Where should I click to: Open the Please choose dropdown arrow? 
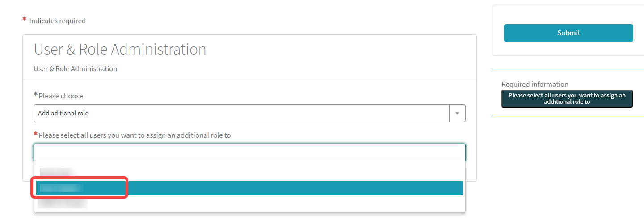pos(457,114)
